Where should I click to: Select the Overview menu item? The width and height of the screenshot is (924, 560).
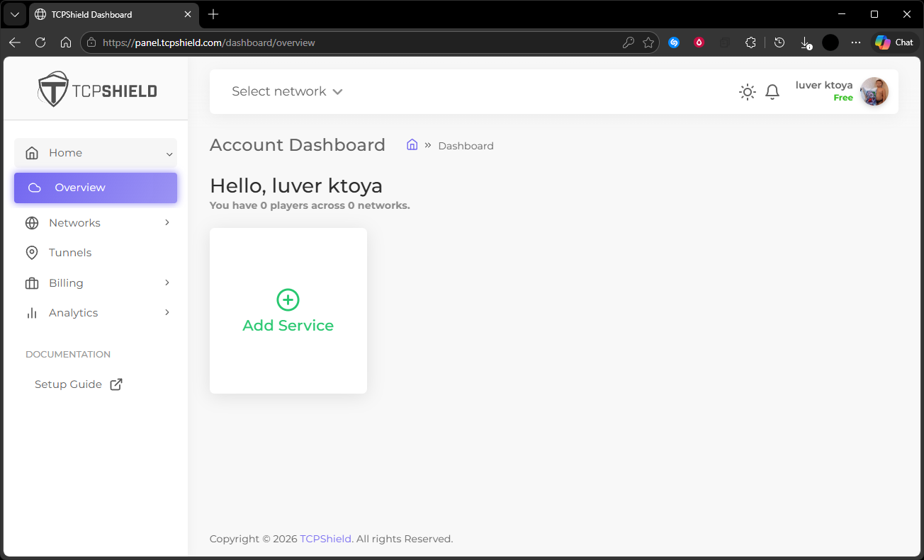pos(96,188)
